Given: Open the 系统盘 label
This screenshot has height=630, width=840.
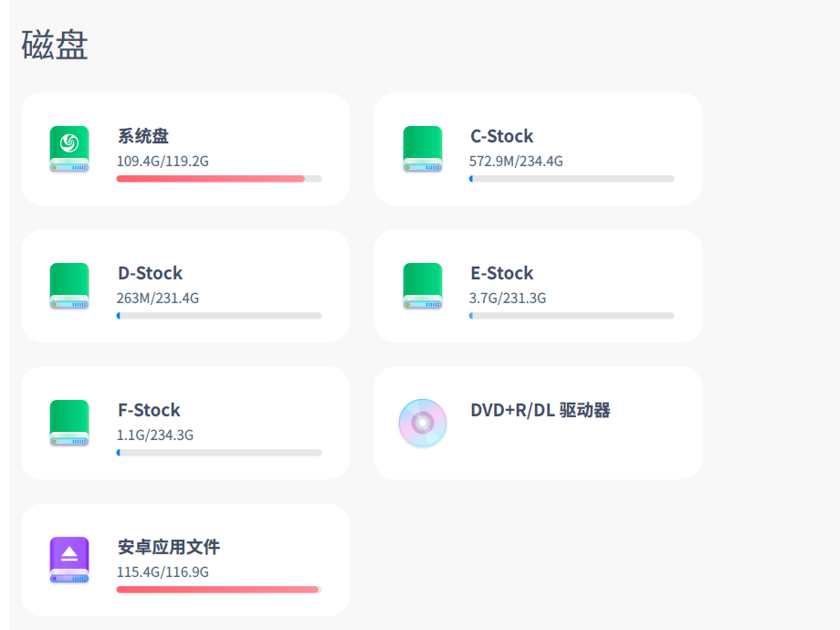Looking at the screenshot, I should click(143, 136).
